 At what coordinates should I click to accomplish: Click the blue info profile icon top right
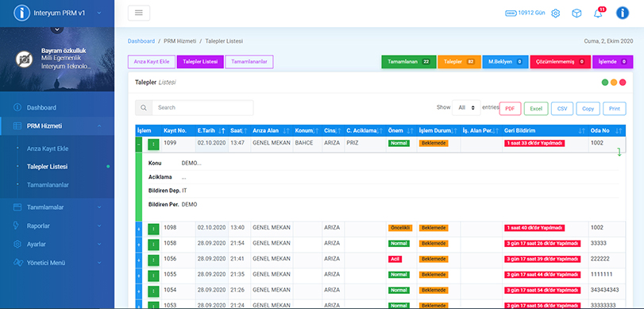point(623,14)
